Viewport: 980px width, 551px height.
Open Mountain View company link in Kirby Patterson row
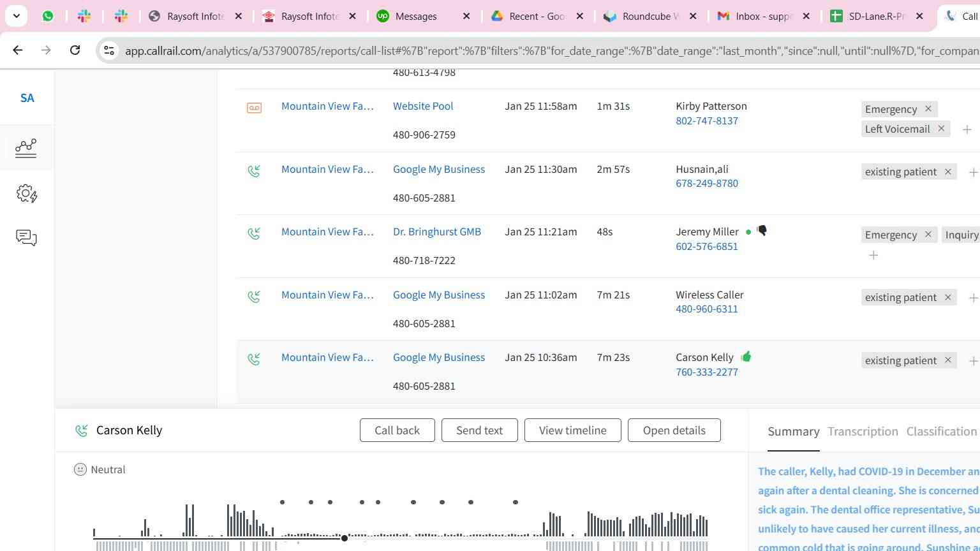click(327, 107)
